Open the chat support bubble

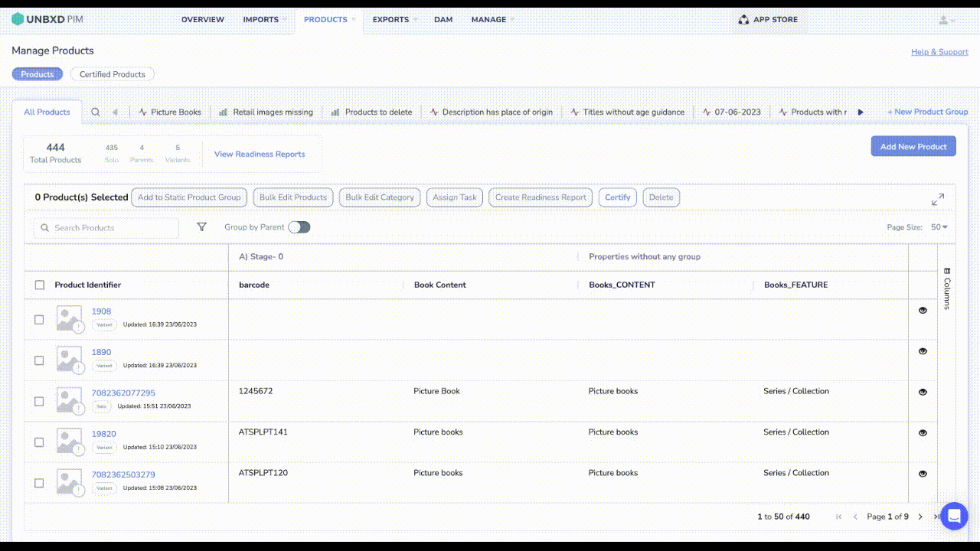pyautogui.click(x=953, y=517)
